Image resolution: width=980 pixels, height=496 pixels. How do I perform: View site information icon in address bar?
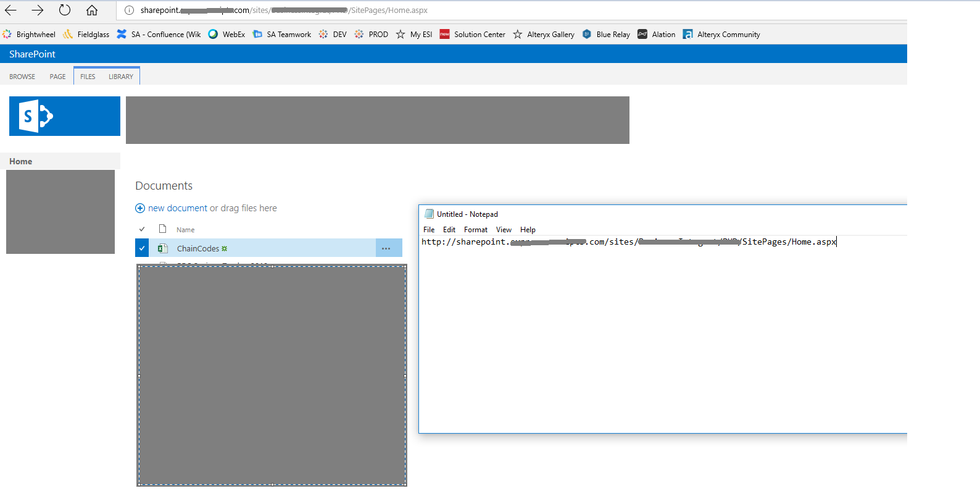tap(129, 10)
